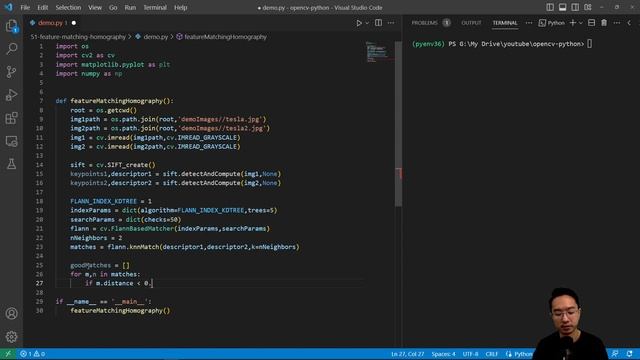
Task: Click 'goodMatches = []' code line
Action: (x=100, y=265)
